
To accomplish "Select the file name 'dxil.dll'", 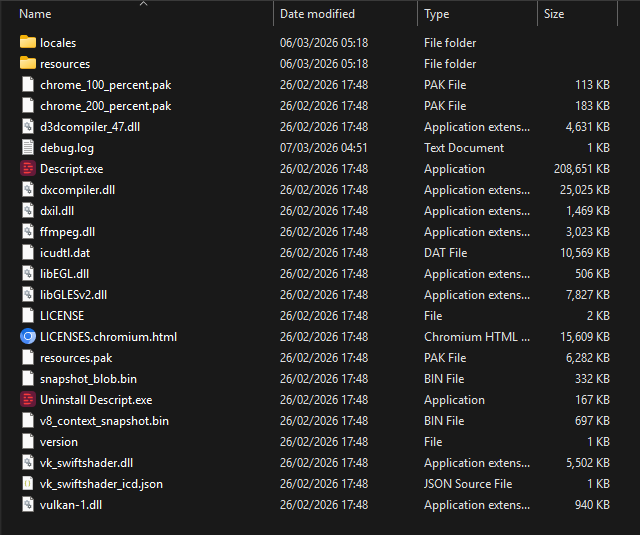I will tap(57, 211).
